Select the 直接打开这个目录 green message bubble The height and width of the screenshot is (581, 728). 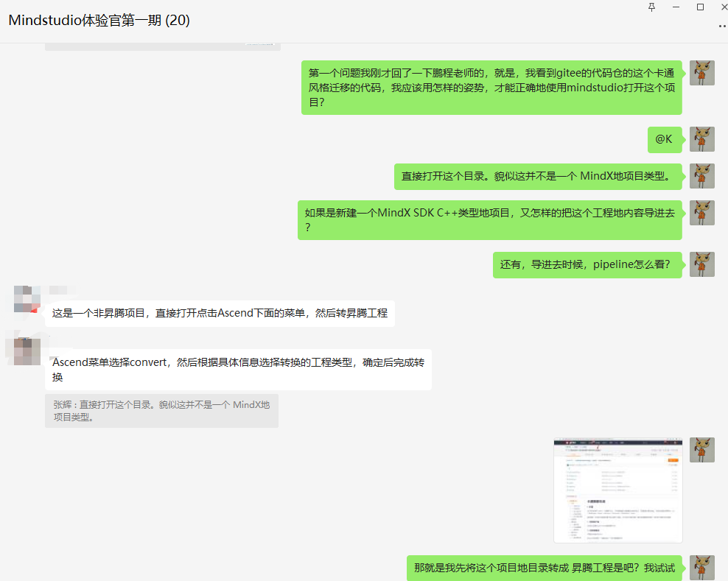(538, 176)
